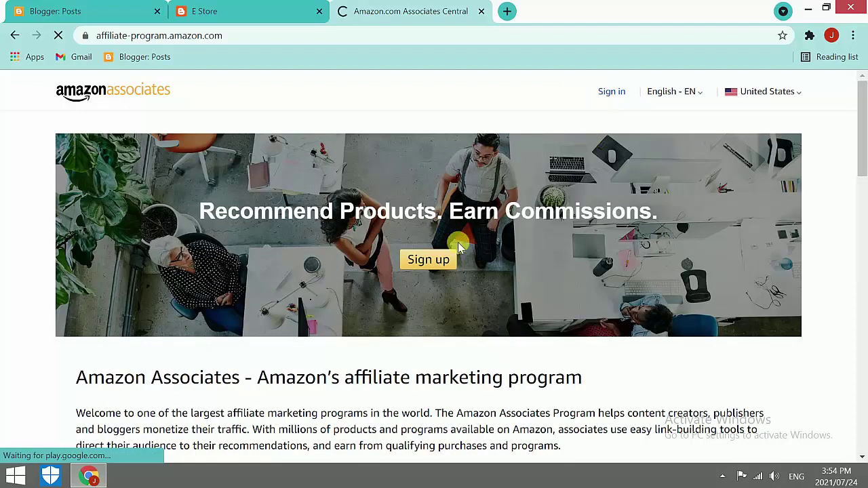
Task: Click the 'Recommend Products. Earn Commissions.' headline
Action: pyautogui.click(x=428, y=211)
